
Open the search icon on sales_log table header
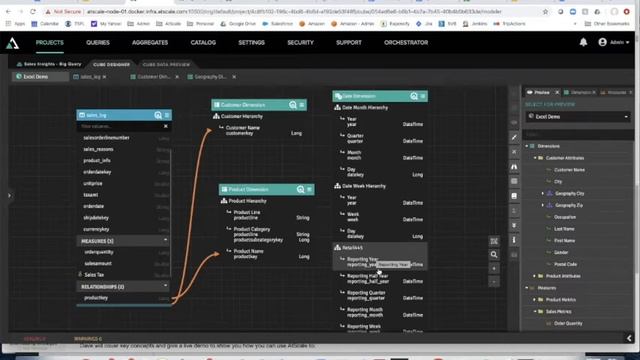tap(158, 116)
